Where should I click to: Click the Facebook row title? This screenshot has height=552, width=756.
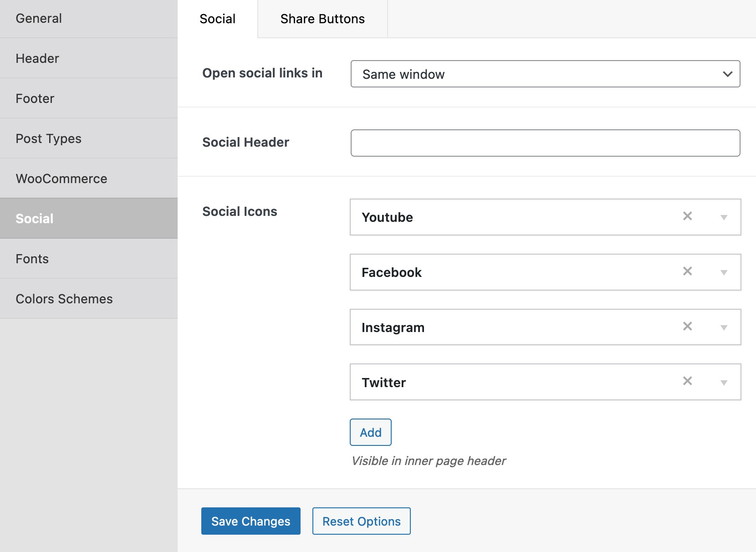[392, 272]
